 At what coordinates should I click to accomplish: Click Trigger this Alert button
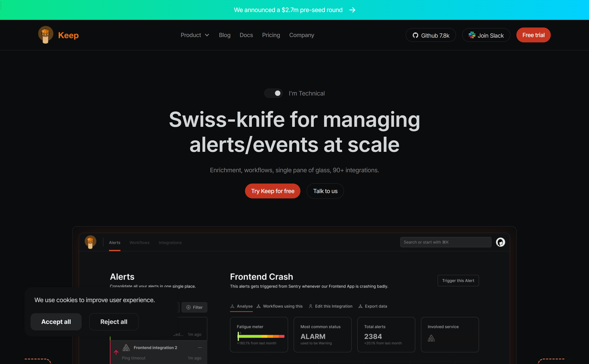(458, 280)
